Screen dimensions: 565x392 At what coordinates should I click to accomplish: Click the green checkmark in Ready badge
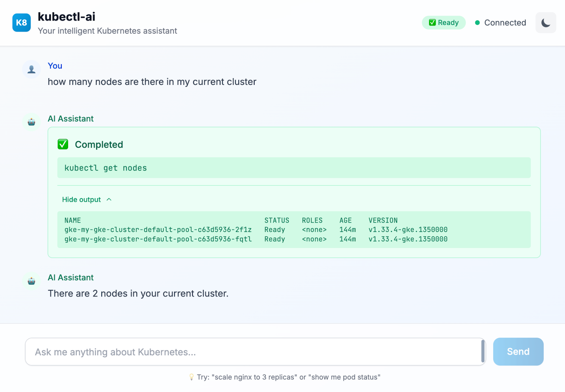432,23
